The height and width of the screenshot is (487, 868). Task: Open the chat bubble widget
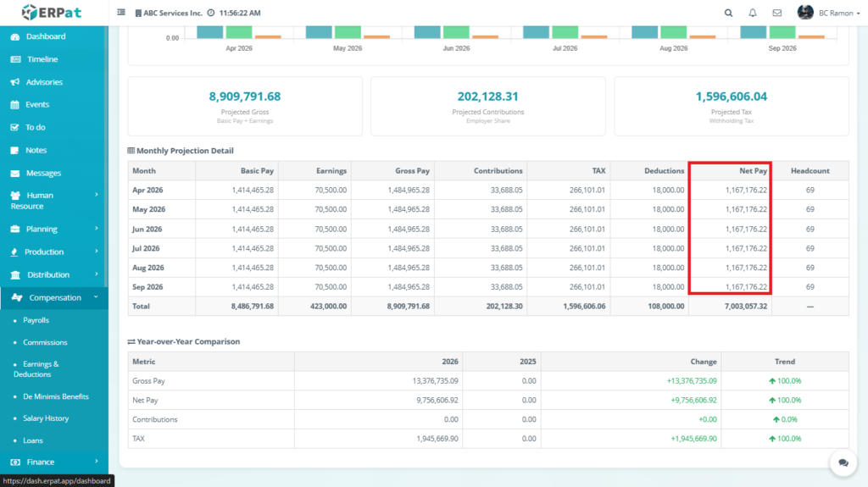tap(843, 462)
